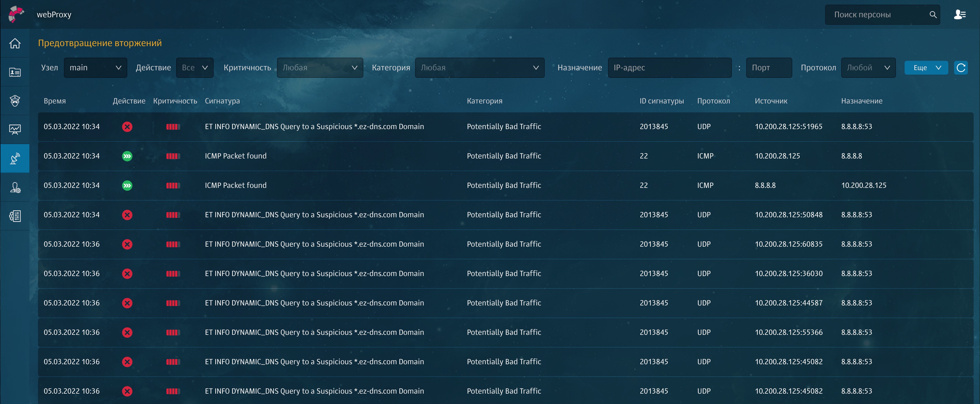980x404 pixels.
Task: Click red blocked icon in first row
Action: click(x=127, y=127)
